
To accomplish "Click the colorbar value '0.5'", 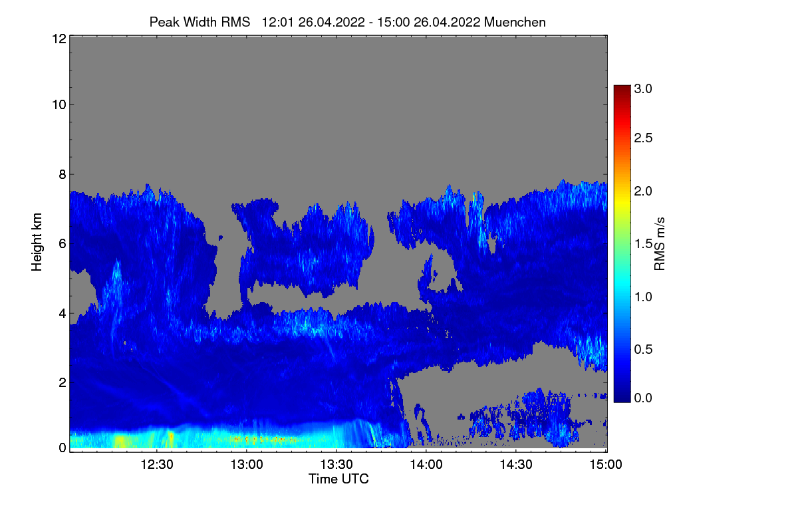I will 644,349.
